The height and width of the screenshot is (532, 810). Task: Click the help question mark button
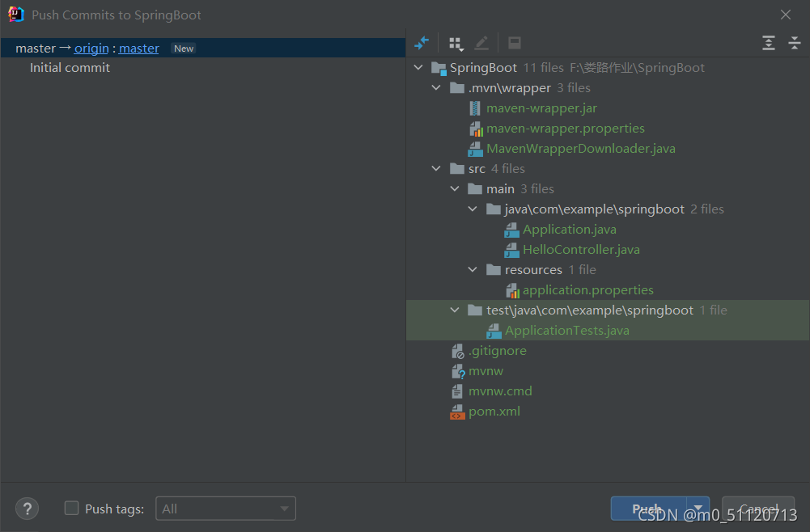click(x=27, y=509)
